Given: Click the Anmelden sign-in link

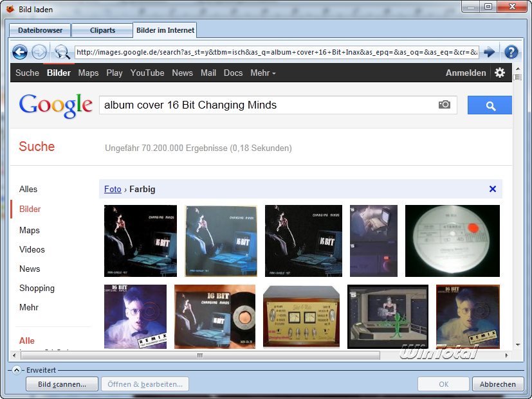Looking at the screenshot, I should click(466, 73).
